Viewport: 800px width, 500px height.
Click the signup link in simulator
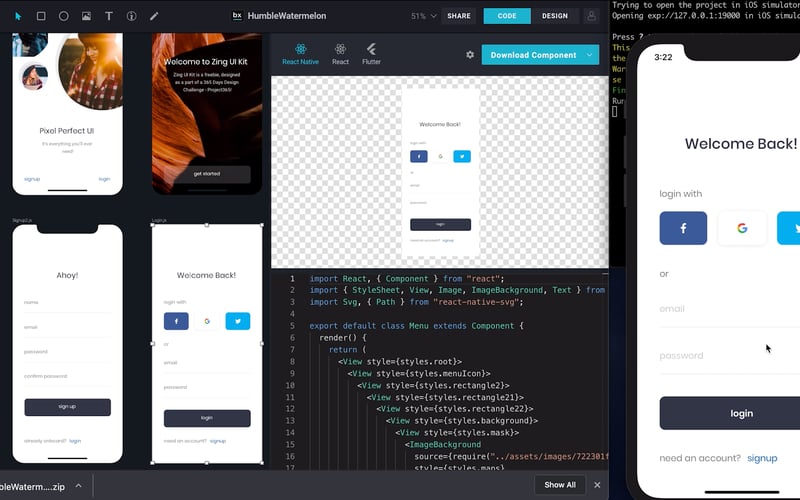click(x=762, y=458)
